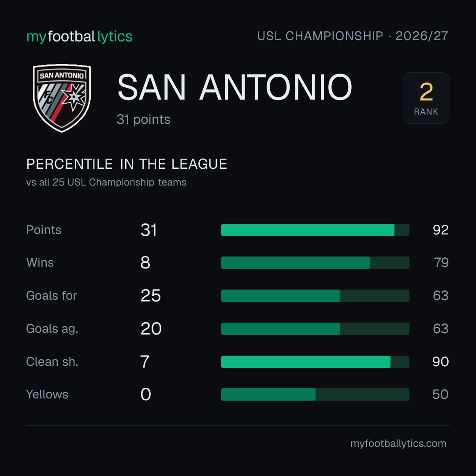Select the Percentile in the League heading
Viewport: 476px width, 476px height.
tap(126, 164)
